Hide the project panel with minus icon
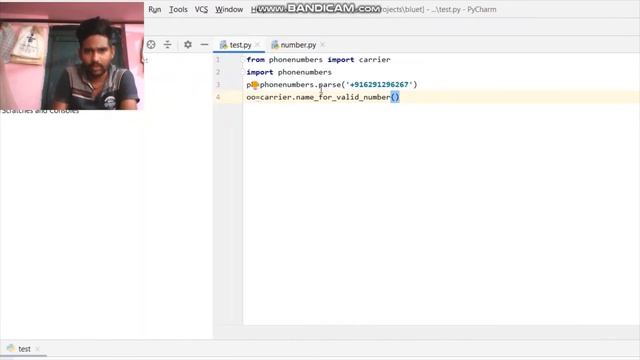 pos(204,44)
